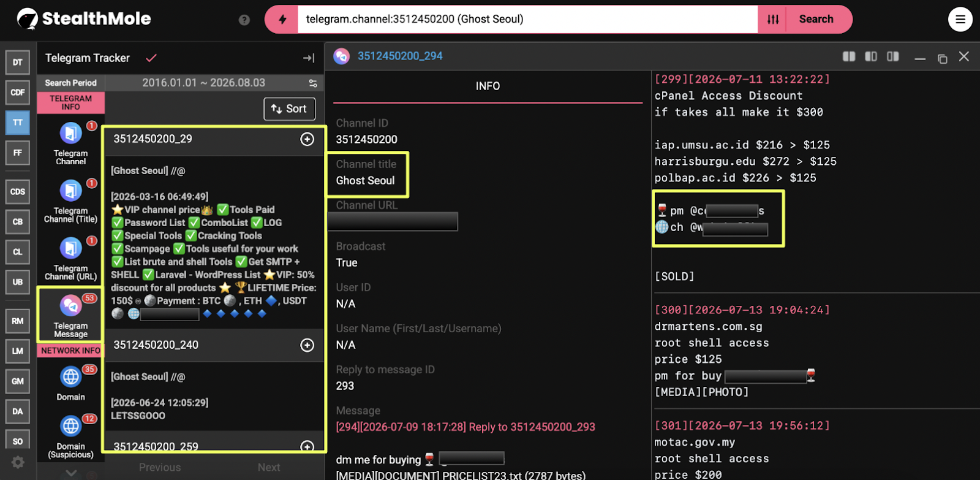Select the CB sidebar module
This screenshot has width=980, height=480.
coord(18,222)
